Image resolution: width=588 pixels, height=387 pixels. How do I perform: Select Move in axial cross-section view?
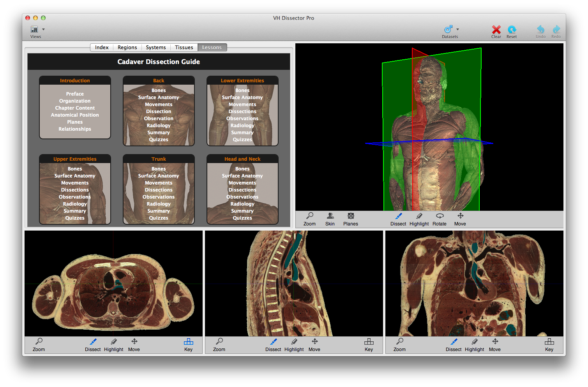tap(134, 344)
